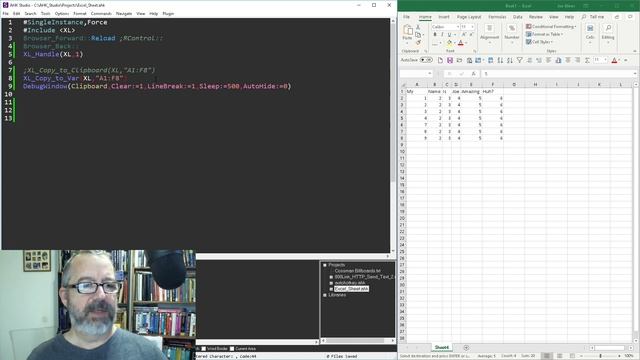Adjust the Excel zoom slider handle
640x360 pixels.
pos(600,356)
